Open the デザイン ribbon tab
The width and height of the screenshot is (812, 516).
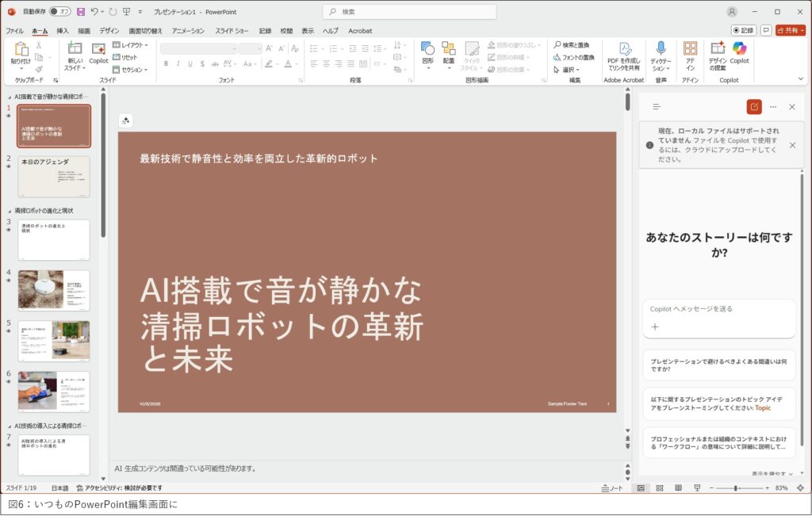(x=109, y=31)
